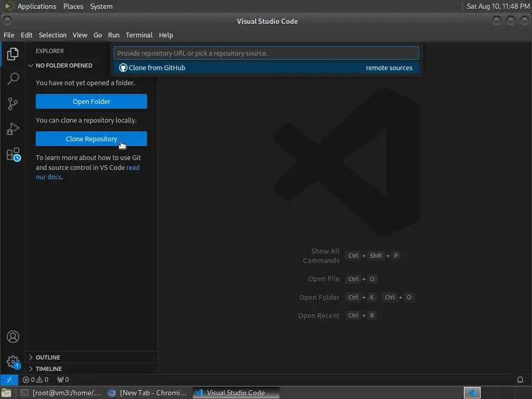This screenshot has height=399, width=532.
Task: Open the Source Control view icon
Action: click(12, 104)
